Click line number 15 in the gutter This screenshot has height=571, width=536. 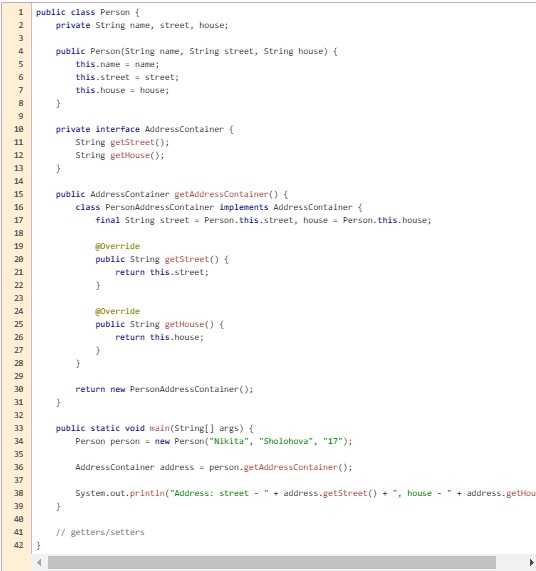[x=19, y=194]
